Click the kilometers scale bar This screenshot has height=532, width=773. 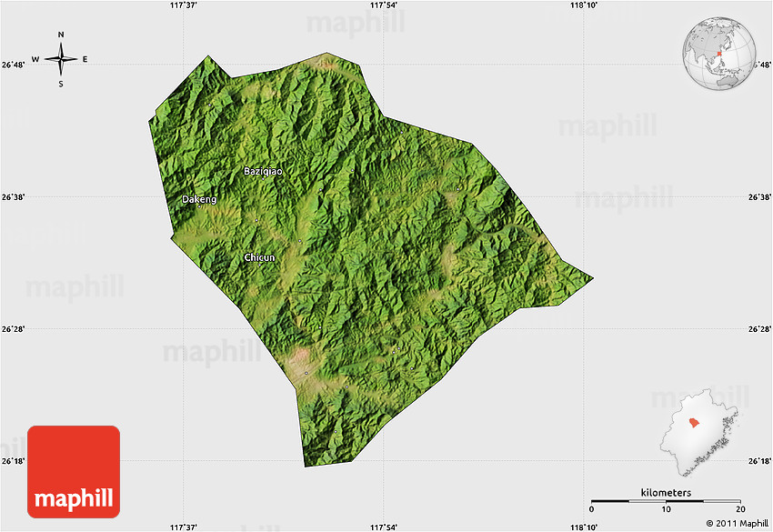coord(665,501)
